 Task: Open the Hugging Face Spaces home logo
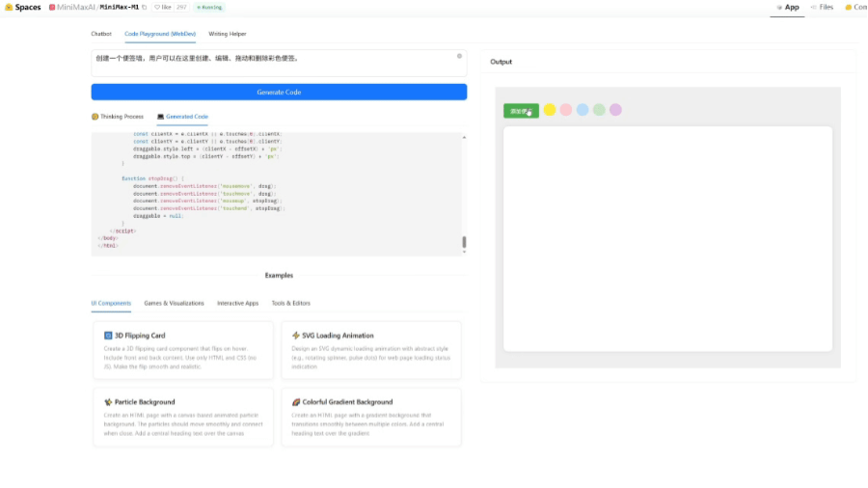pos(23,7)
